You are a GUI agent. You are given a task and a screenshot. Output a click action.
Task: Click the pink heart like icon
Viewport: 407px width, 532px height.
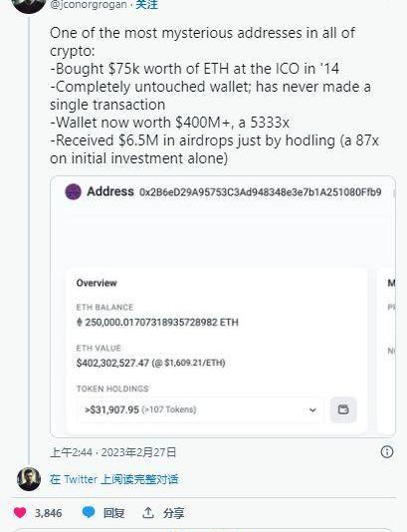[20, 512]
